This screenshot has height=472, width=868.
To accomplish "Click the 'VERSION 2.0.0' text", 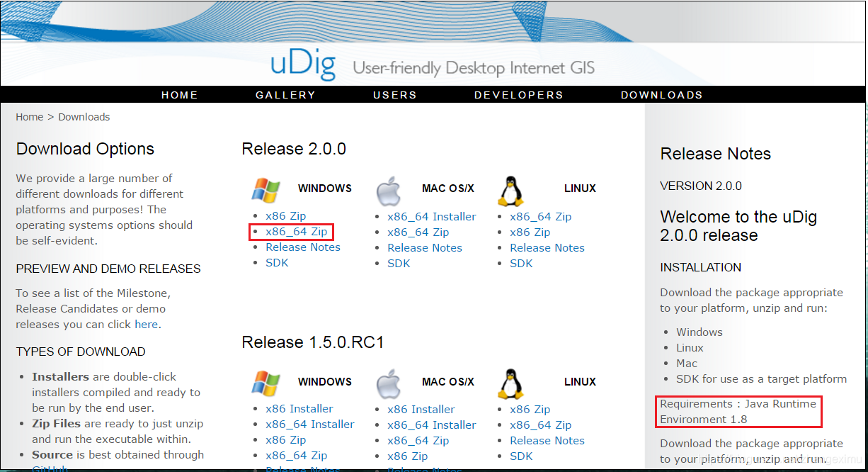I will pyautogui.click(x=701, y=186).
